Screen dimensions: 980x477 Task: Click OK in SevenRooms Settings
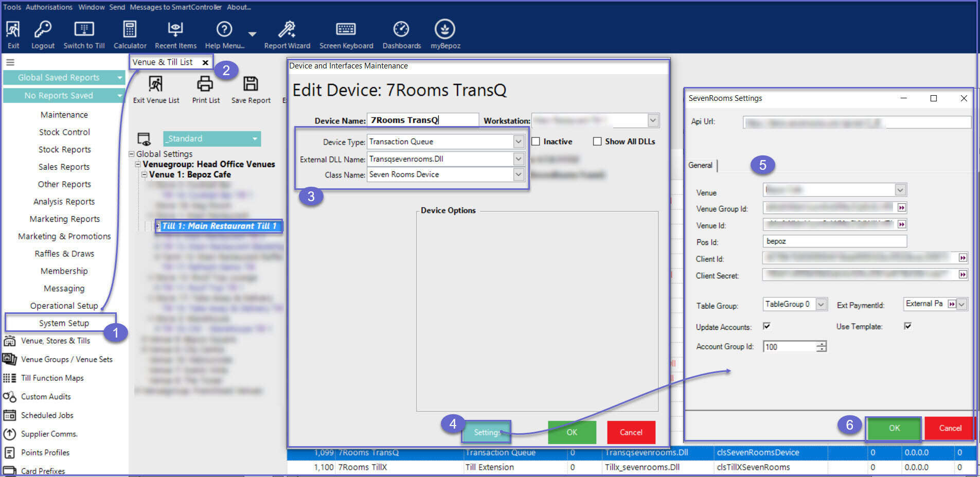pos(894,428)
